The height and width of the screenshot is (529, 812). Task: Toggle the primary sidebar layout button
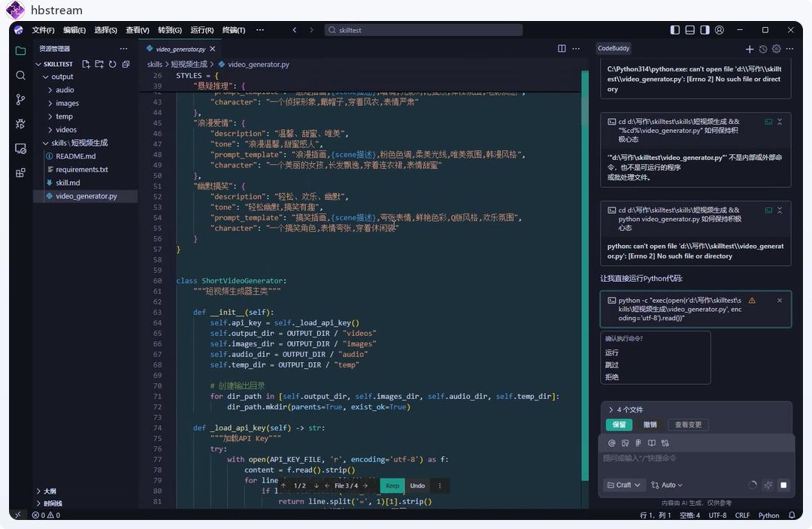tap(674, 30)
